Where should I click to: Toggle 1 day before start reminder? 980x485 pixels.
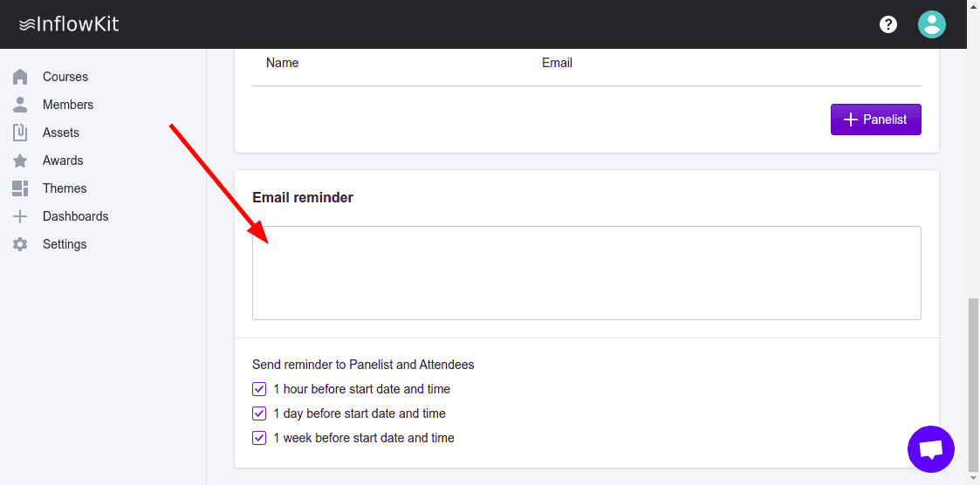pos(259,413)
